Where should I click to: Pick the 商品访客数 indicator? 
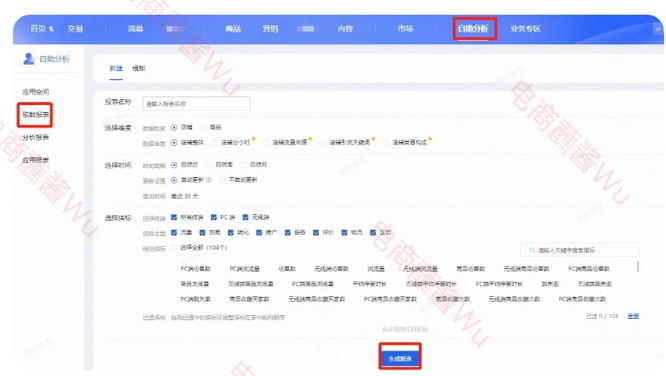tap(471, 269)
